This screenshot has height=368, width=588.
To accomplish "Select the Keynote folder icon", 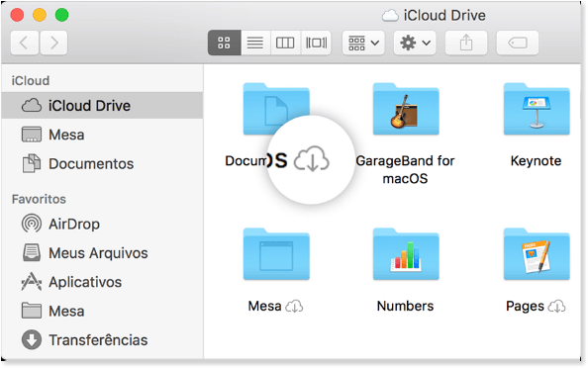I will [537, 109].
